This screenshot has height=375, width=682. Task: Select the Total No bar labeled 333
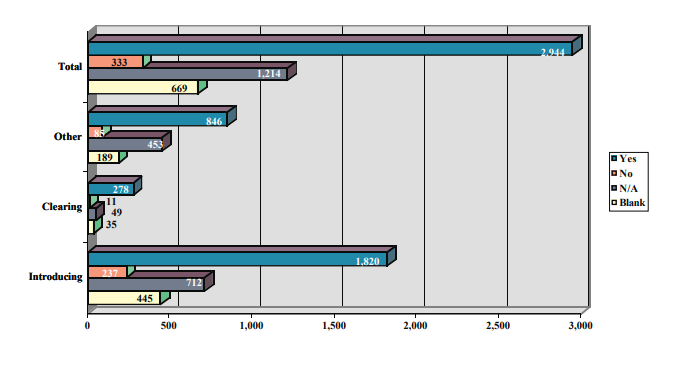tap(115, 62)
